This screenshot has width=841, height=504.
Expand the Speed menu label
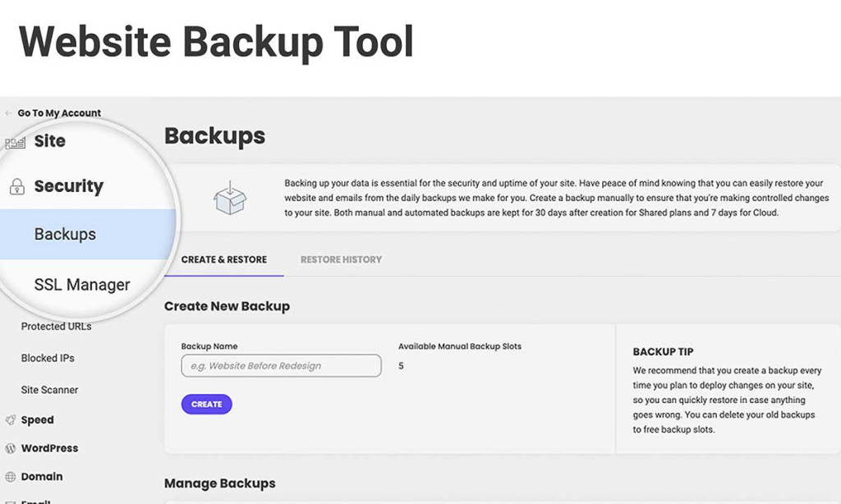pyautogui.click(x=38, y=420)
